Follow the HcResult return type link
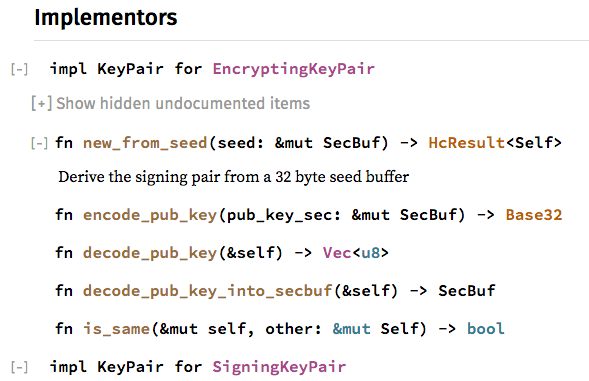Screen dimensions: 589x381 coord(467,143)
